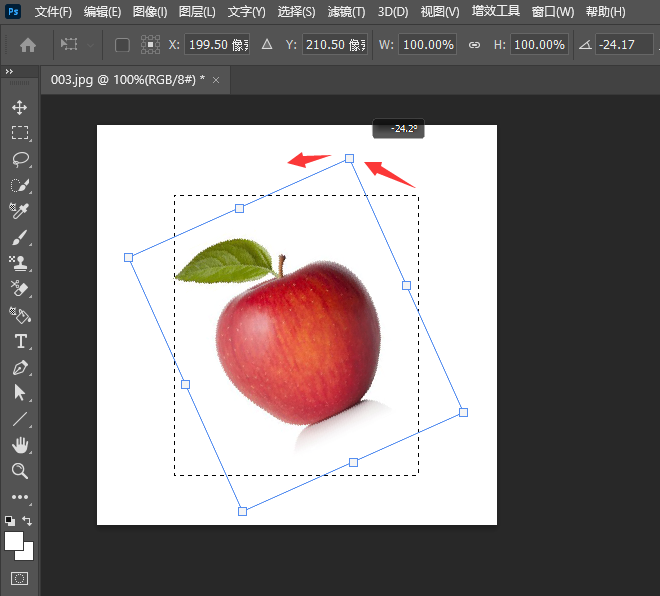Open the Edit Toolbar ellipsis menu
The image size is (660, 596).
point(20,497)
